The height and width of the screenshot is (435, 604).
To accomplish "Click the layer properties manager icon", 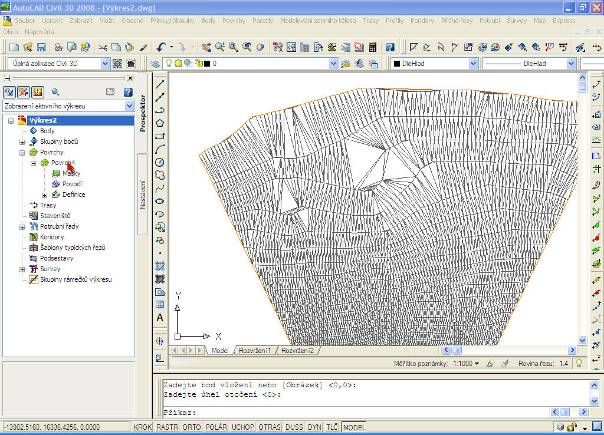I will pos(155,64).
